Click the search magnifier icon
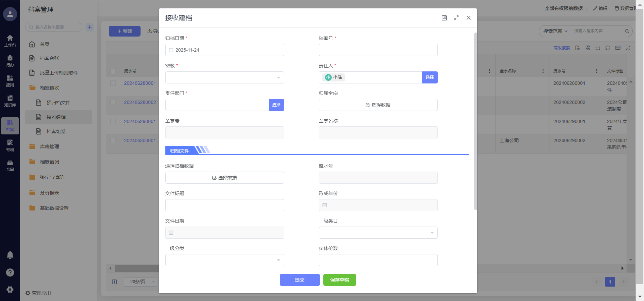Viewport: 644px width, 301px height. pyautogui.click(x=627, y=31)
